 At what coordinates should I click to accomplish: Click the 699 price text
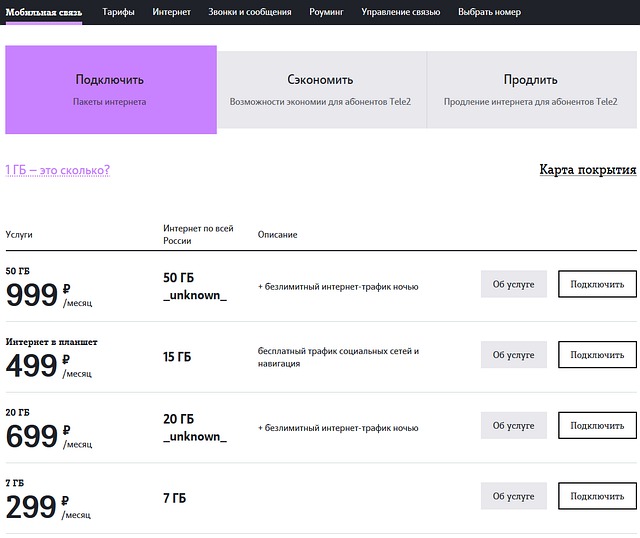(x=32, y=436)
